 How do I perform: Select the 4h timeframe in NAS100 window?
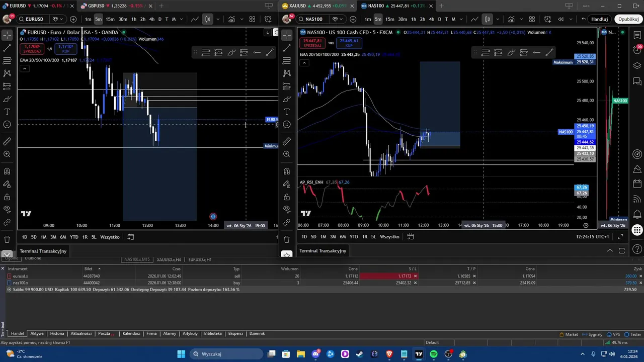click(431, 19)
